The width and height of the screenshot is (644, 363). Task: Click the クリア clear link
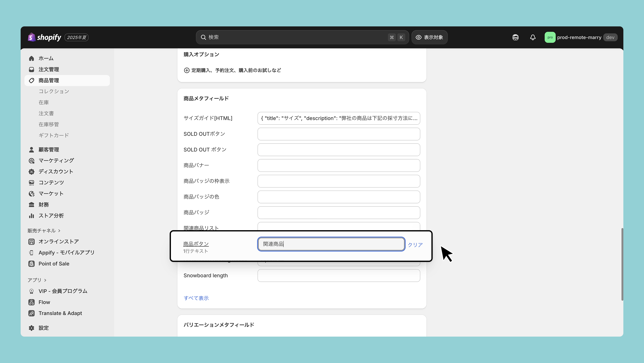pos(415,245)
